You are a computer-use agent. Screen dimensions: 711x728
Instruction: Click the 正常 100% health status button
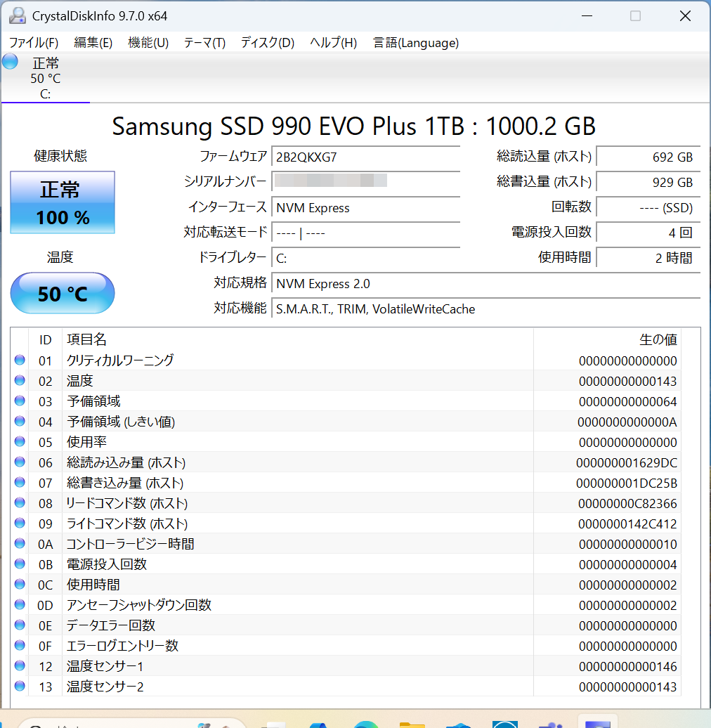(x=62, y=202)
